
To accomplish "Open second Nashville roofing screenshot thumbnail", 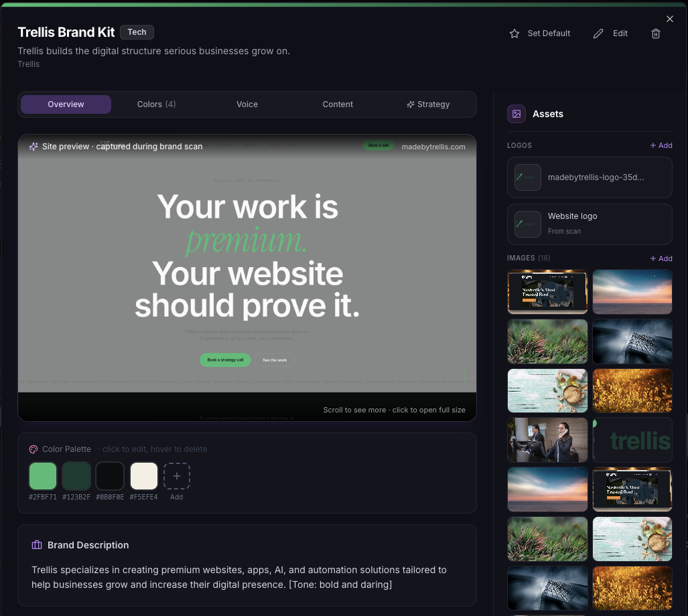I will (632, 489).
